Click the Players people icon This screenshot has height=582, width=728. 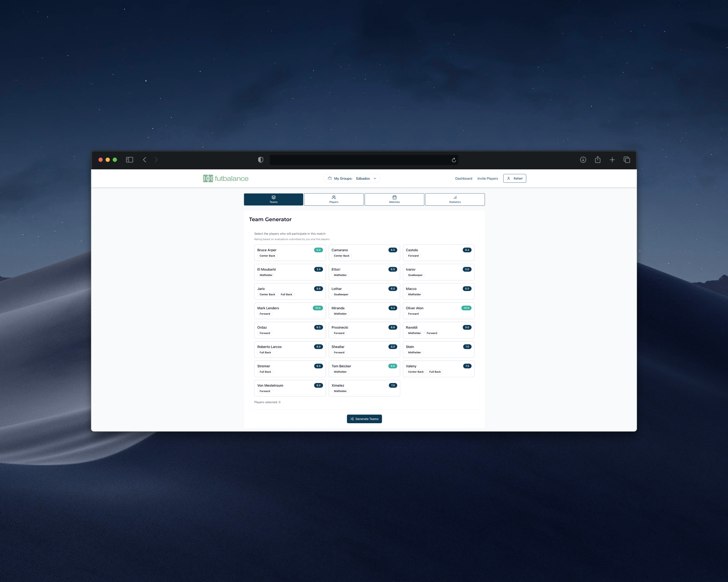(x=334, y=197)
